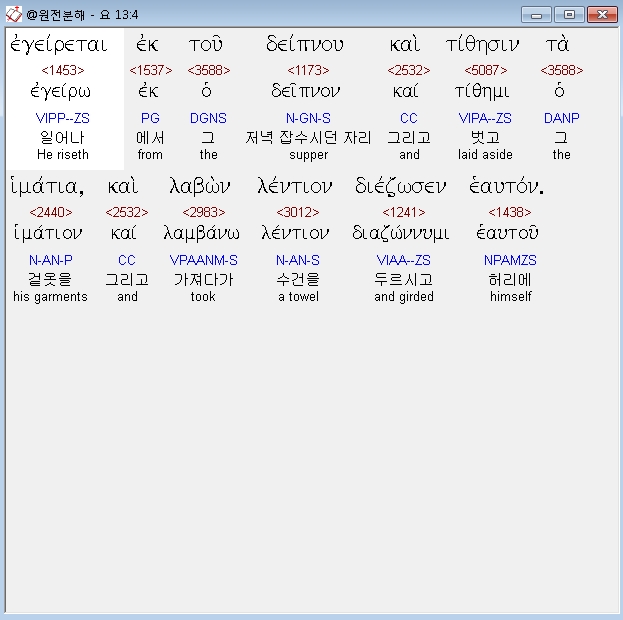Viewport: 623px width, 620px height.
Task: Click parsing code VIPA--ZS
Action: pyautogui.click(x=485, y=118)
